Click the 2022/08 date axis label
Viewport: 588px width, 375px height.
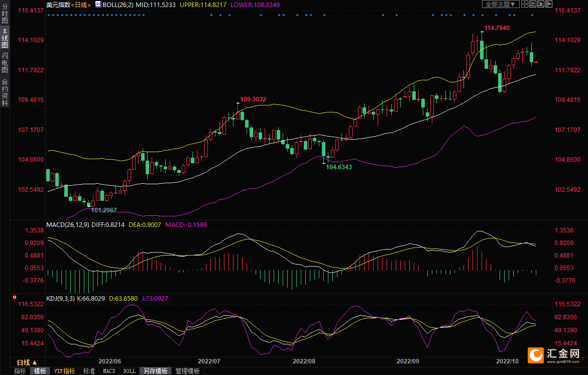coord(304,361)
